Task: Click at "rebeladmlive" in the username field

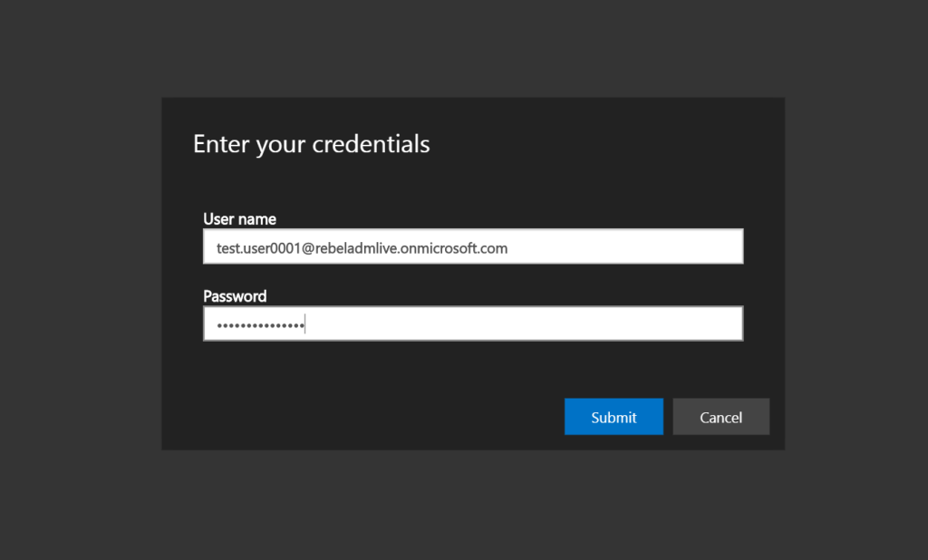Action: point(356,248)
